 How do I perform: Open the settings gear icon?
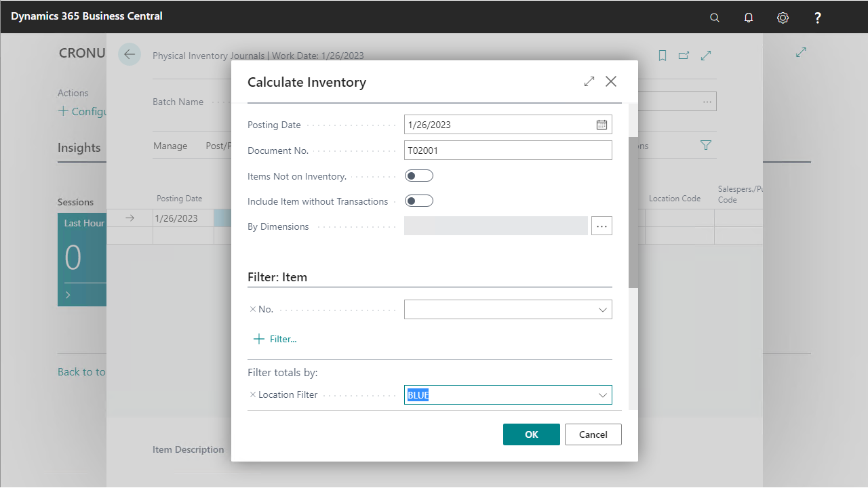point(783,18)
